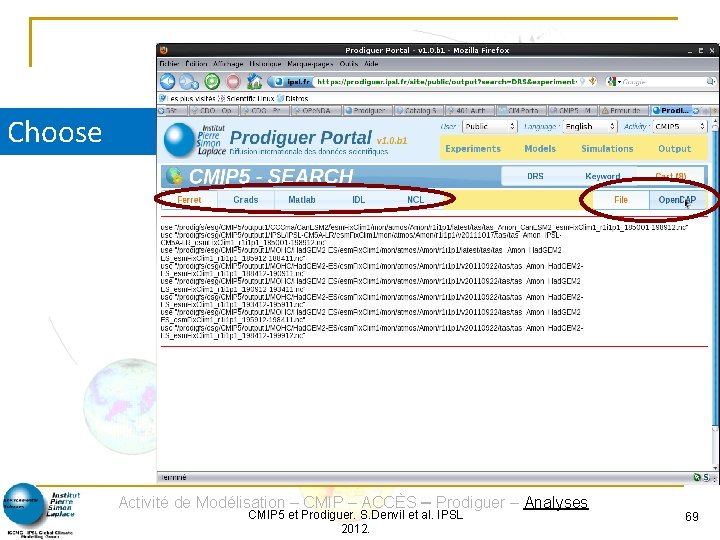
Task: Open the home page via the house icon
Action: [254, 82]
